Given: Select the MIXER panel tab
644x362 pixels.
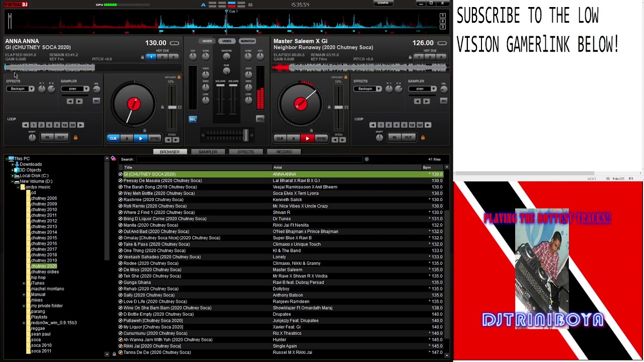Looking at the screenshot, I should tap(207, 41).
